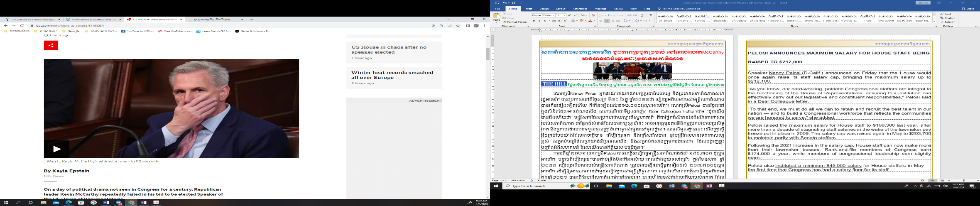The height and width of the screenshot is (206, 980).
Task: Click Windows taskbar search box
Action: point(546,186)
